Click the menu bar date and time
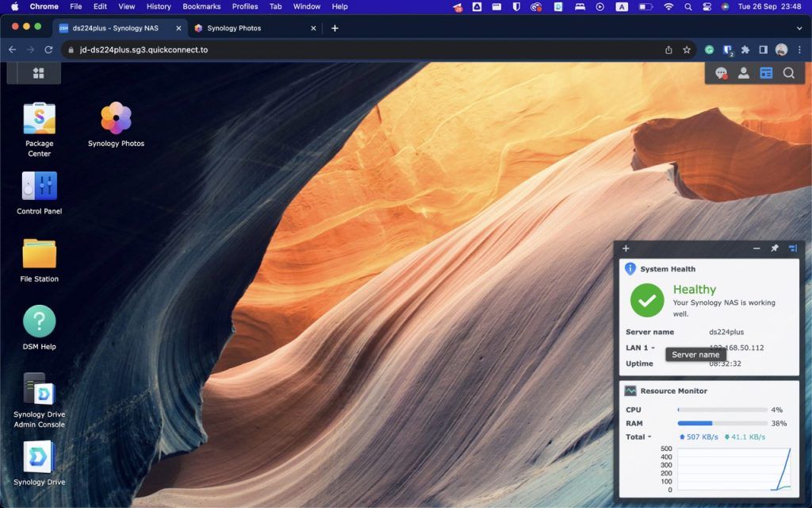This screenshot has height=508, width=812. tap(769, 6)
